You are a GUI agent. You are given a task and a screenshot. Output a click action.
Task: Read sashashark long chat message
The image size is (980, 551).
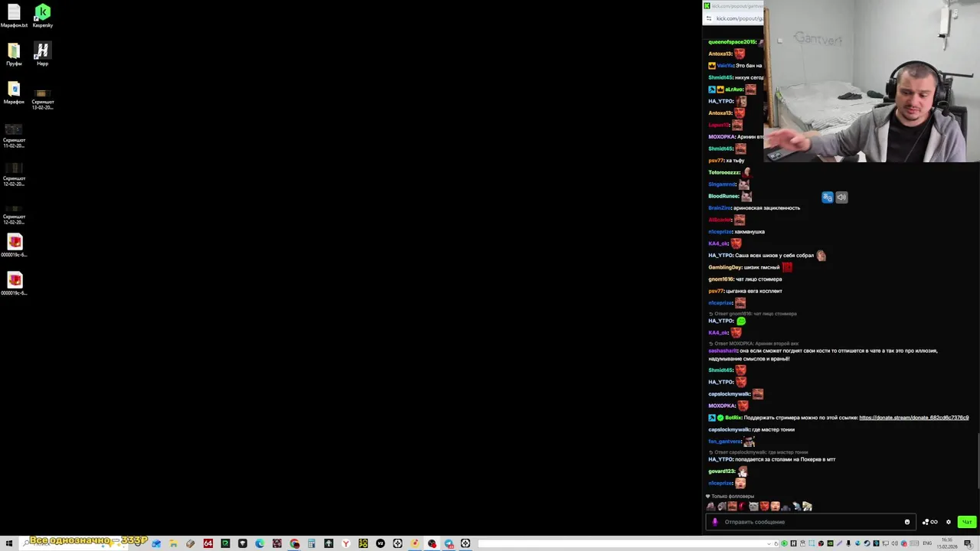click(x=823, y=354)
